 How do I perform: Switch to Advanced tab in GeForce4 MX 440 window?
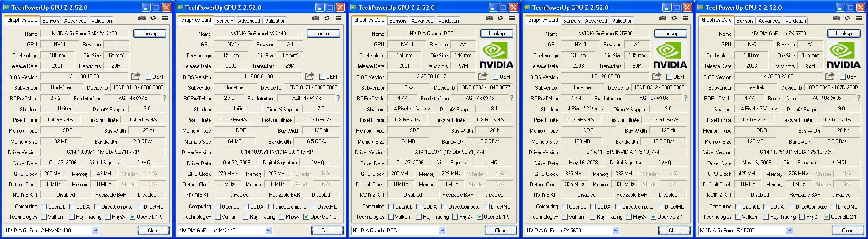pyautogui.click(x=249, y=21)
